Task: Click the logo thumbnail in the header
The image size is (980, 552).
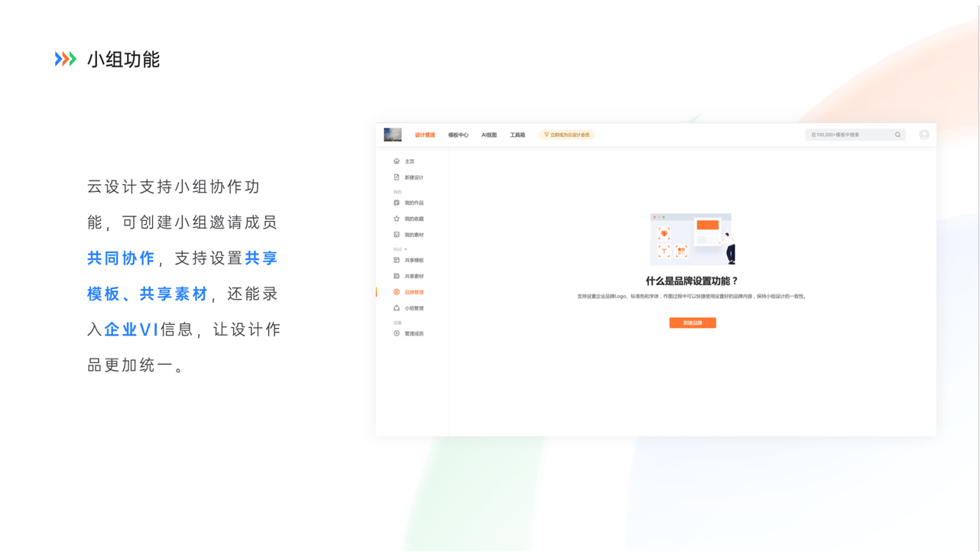Action: (393, 135)
